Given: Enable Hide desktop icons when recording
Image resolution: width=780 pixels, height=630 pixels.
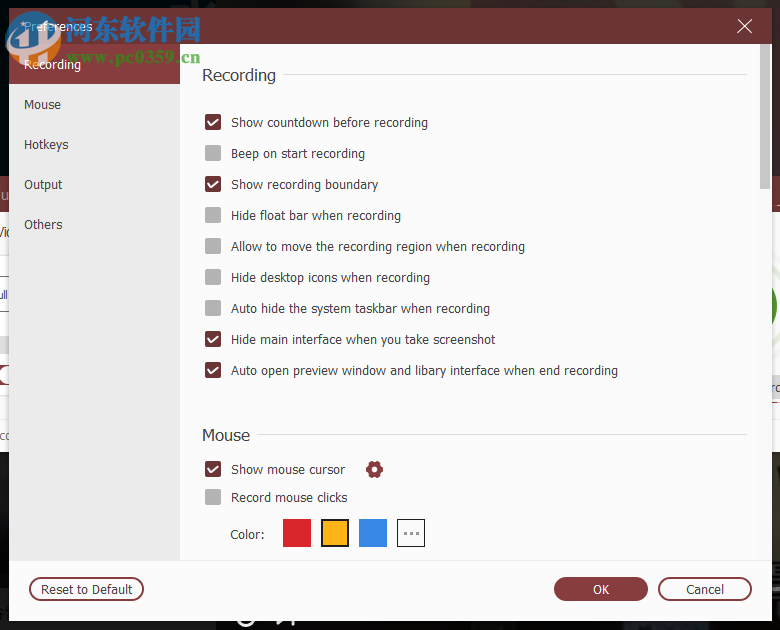Looking at the screenshot, I should click(213, 277).
